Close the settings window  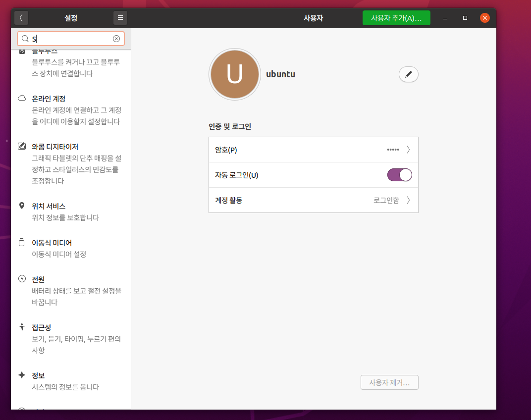tap(485, 18)
